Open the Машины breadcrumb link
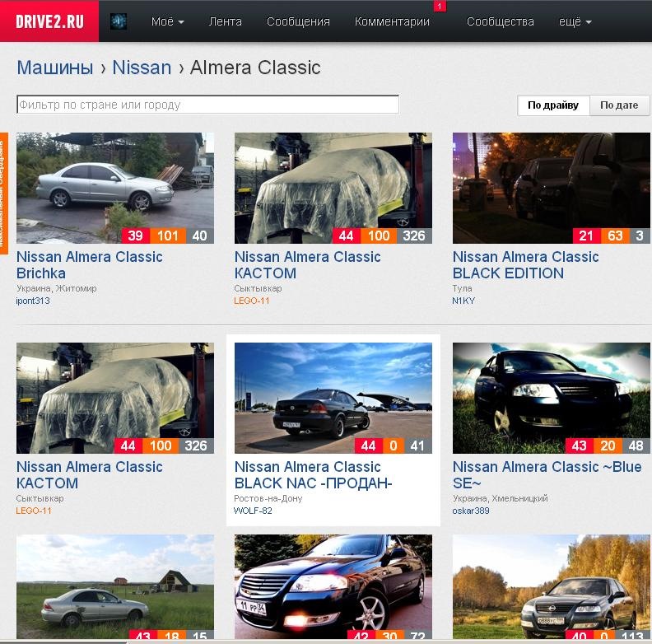 pyautogui.click(x=55, y=68)
